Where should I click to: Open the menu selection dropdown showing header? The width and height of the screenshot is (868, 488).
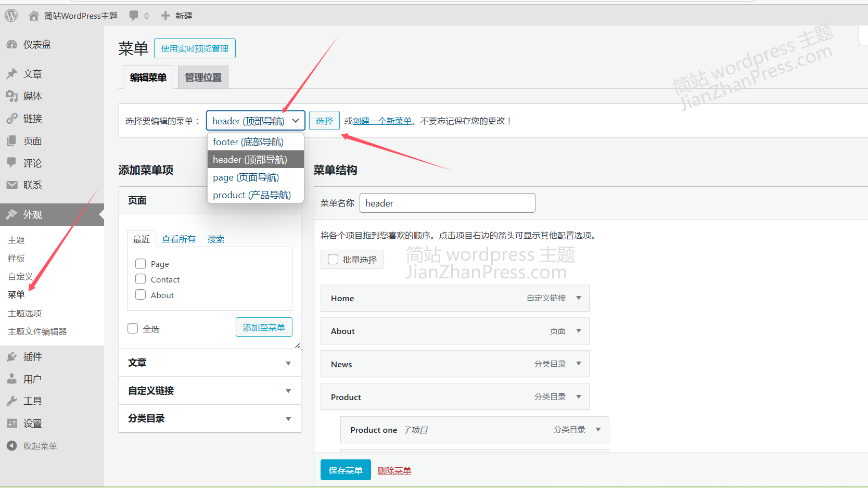point(256,121)
